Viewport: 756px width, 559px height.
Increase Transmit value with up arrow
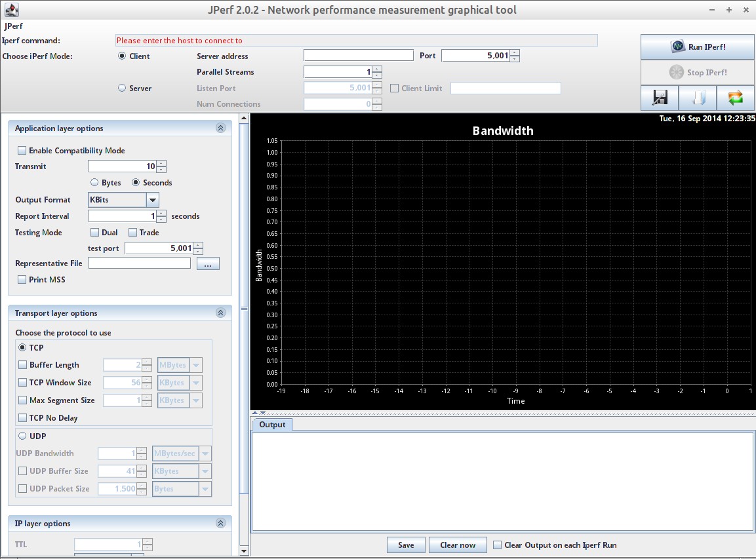tap(161, 163)
